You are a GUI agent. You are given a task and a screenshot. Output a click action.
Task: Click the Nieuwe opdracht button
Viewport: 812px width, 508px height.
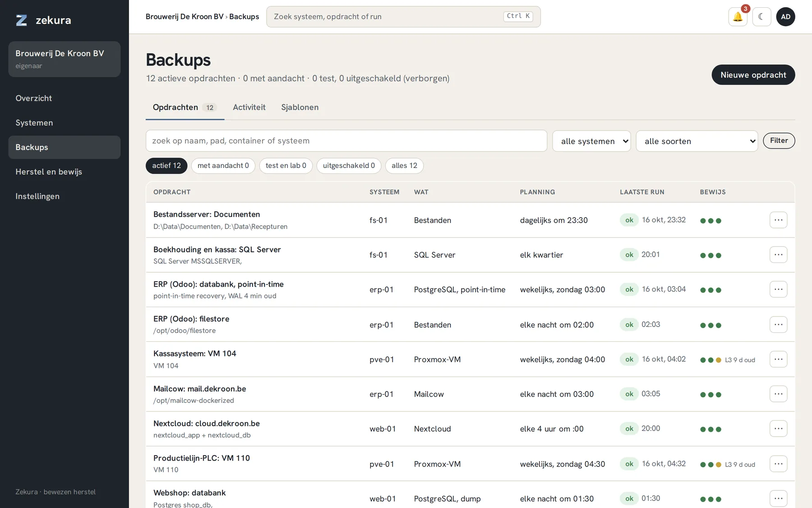753,75
